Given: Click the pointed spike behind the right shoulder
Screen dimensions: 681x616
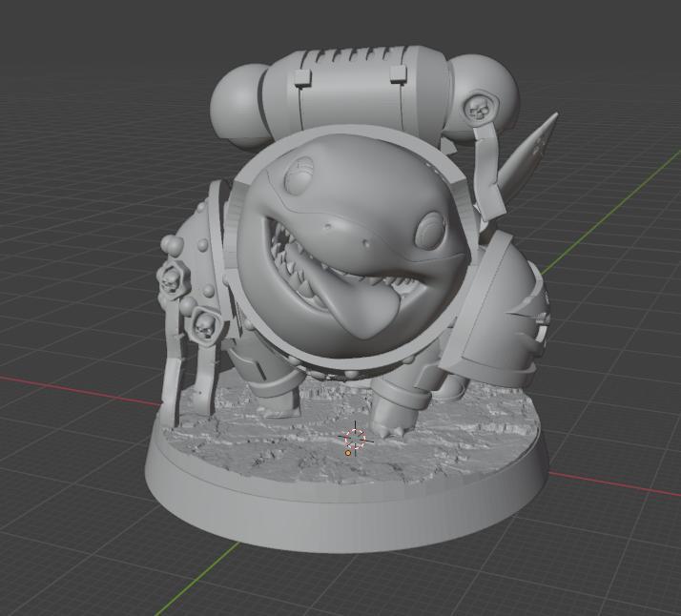Looking at the screenshot, I should pyautogui.click(x=530, y=156).
